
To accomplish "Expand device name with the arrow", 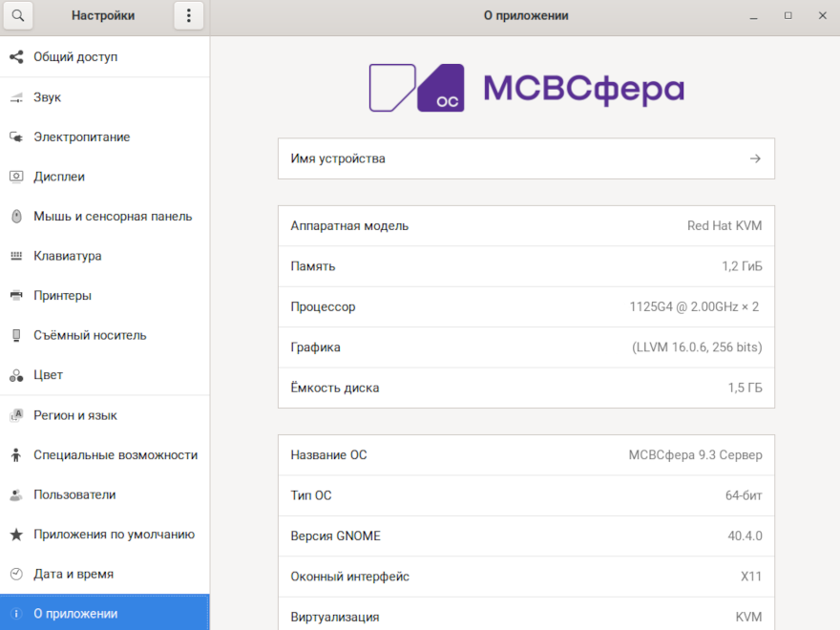I will pos(755,158).
